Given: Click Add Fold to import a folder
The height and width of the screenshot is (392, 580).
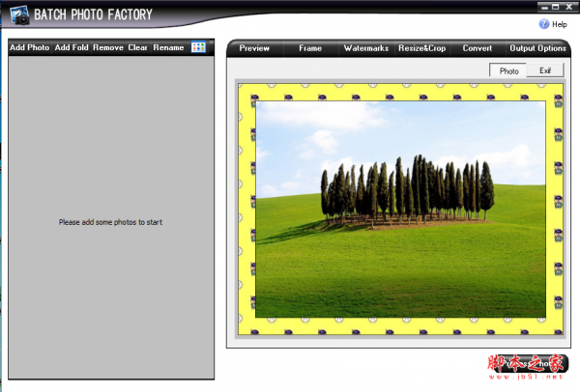Looking at the screenshot, I should [x=72, y=47].
